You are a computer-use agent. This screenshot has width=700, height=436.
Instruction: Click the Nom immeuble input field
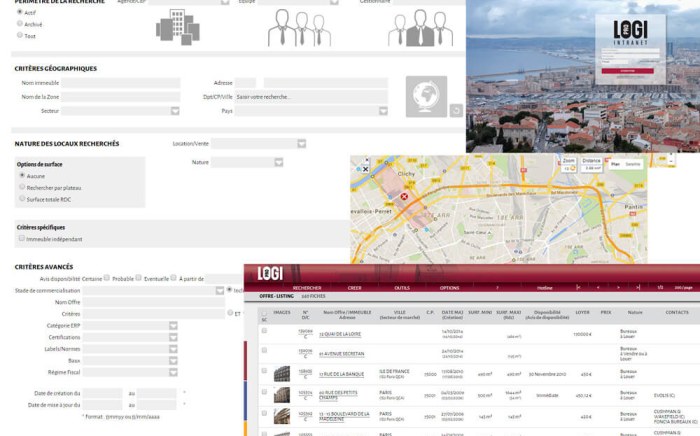pos(121,83)
